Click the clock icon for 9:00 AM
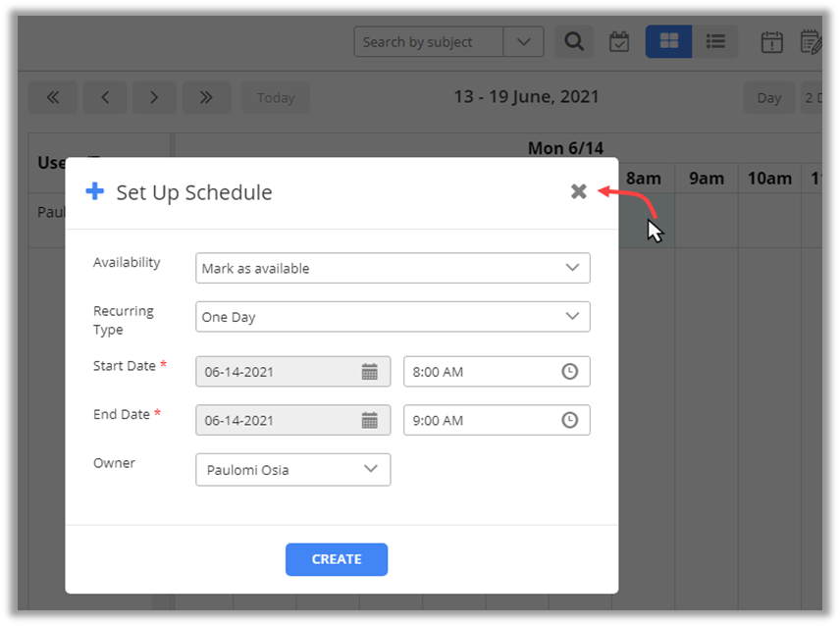Viewport: 840px width, 626px height. pyautogui.click(x=569, y=420)
